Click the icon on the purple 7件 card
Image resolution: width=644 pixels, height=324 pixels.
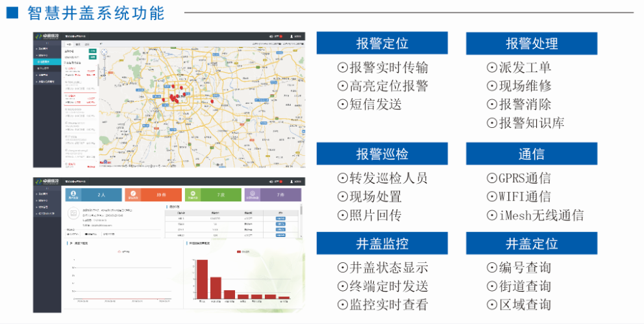tap(253, 193)
